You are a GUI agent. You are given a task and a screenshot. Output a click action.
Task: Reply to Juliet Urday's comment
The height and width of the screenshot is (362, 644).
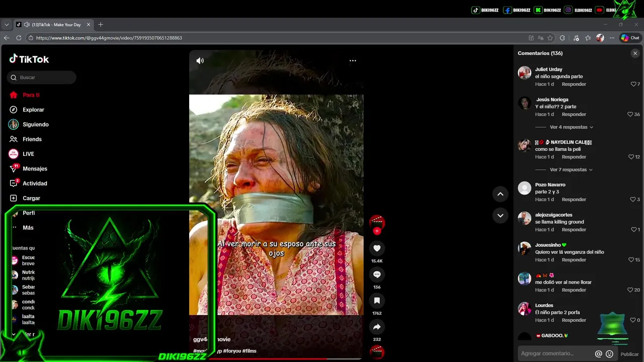[x=574, y=84]
